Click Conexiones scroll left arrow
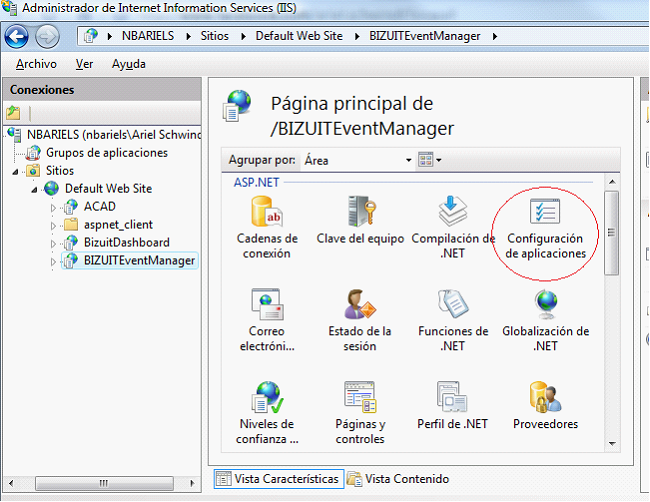 click(11, 483)
